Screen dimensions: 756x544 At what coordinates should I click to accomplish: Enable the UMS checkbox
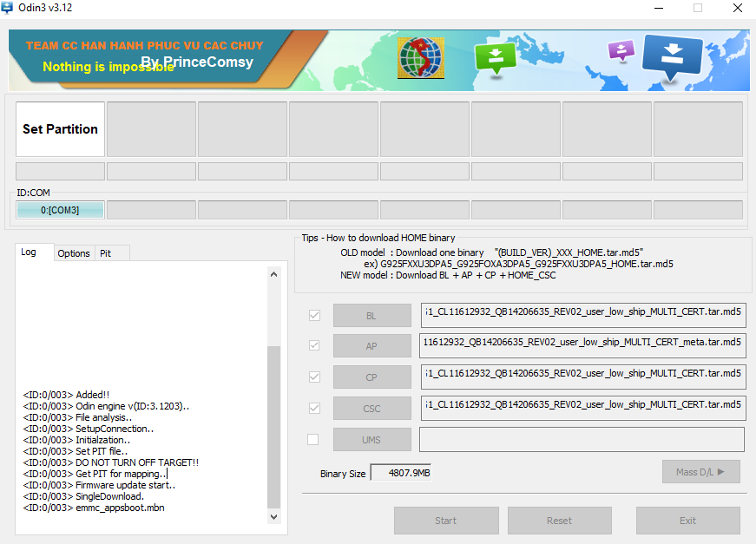coord(313,439)
